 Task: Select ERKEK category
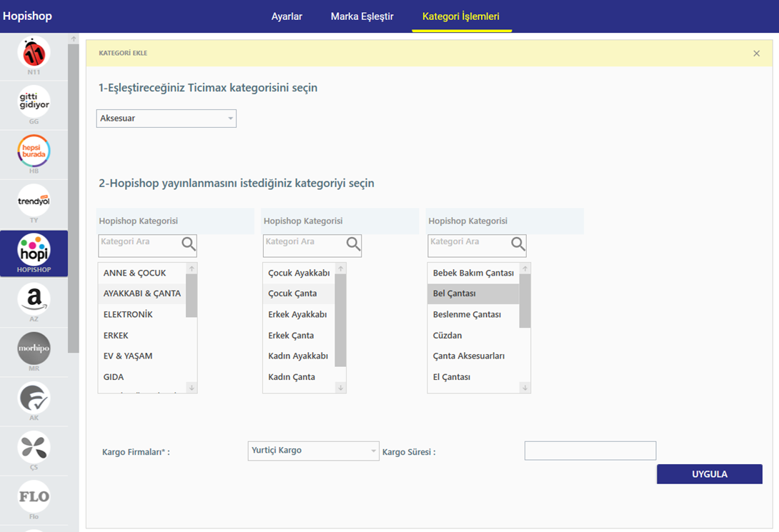click(142, 336)
